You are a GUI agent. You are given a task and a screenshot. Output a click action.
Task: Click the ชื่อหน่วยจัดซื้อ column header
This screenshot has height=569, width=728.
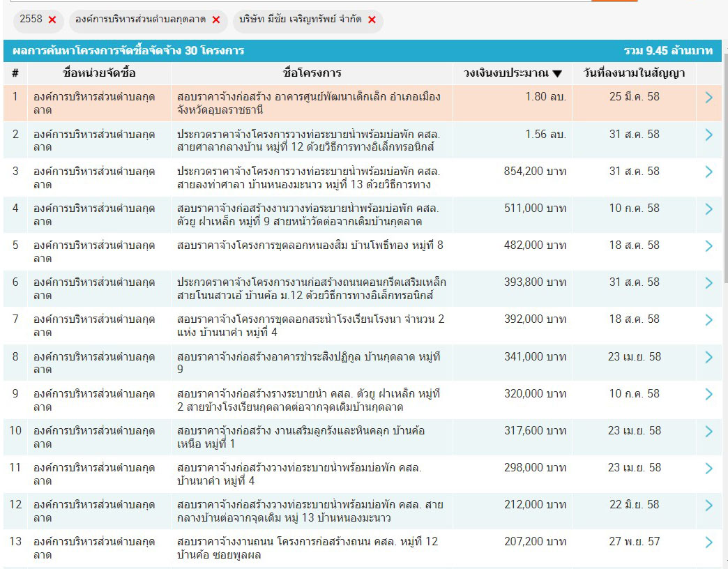pyautogui.click(x=99, y=73)
